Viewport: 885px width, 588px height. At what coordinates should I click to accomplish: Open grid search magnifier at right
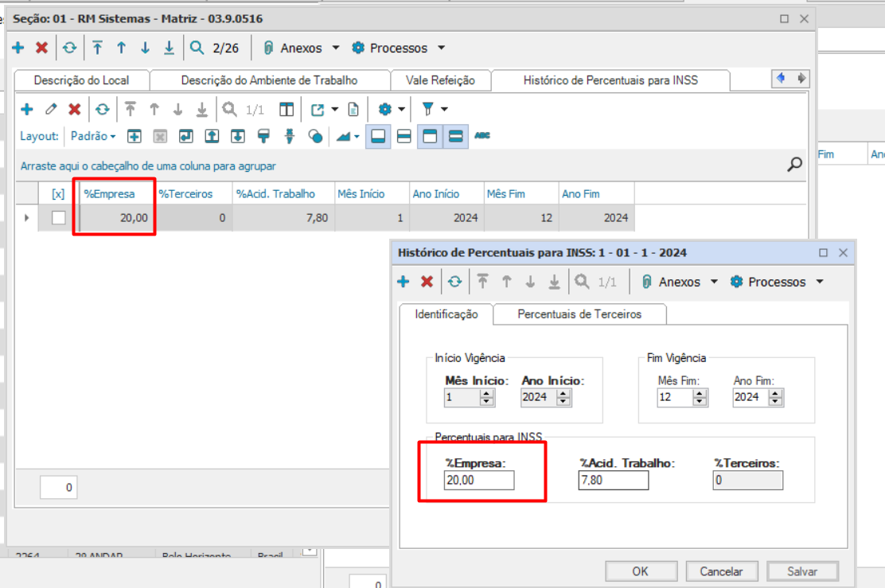[795, 164]
